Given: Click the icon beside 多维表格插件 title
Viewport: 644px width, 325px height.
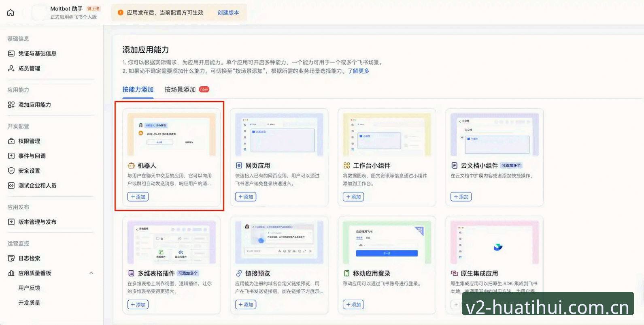Looking at the screenshot, I should pyautogui.click(x=131, y=273).
